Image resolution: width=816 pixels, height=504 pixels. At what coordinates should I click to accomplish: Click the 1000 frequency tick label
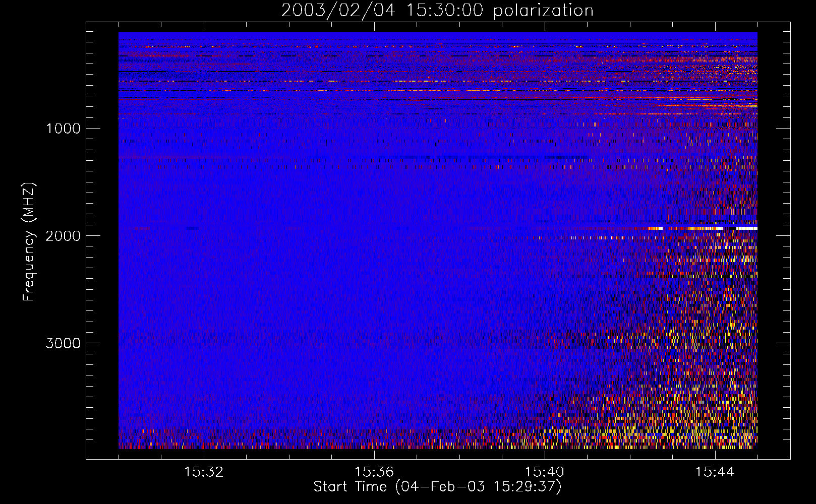tap(63, 129)
